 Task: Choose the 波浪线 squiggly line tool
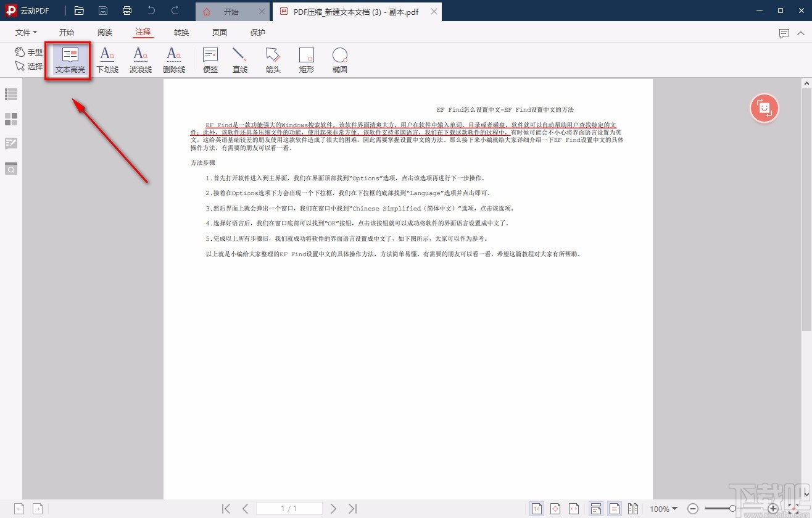(140, 60)
